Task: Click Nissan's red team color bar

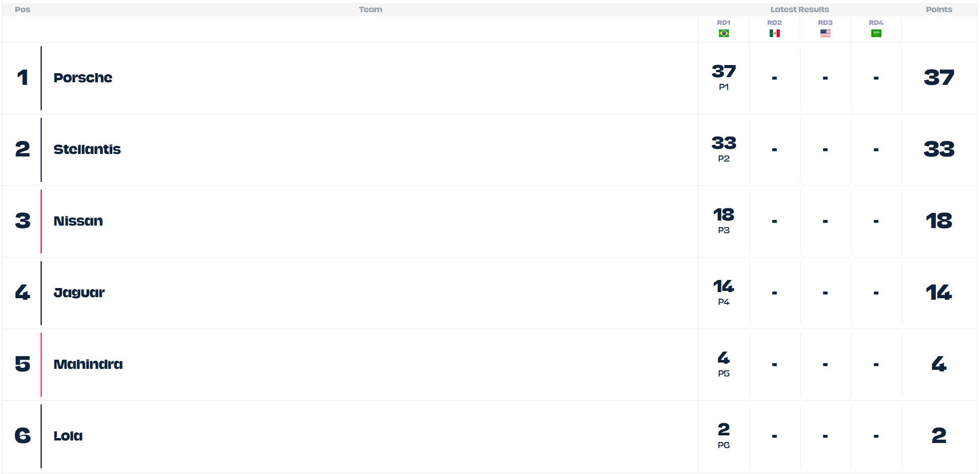Action: click(x=41, y=221)
